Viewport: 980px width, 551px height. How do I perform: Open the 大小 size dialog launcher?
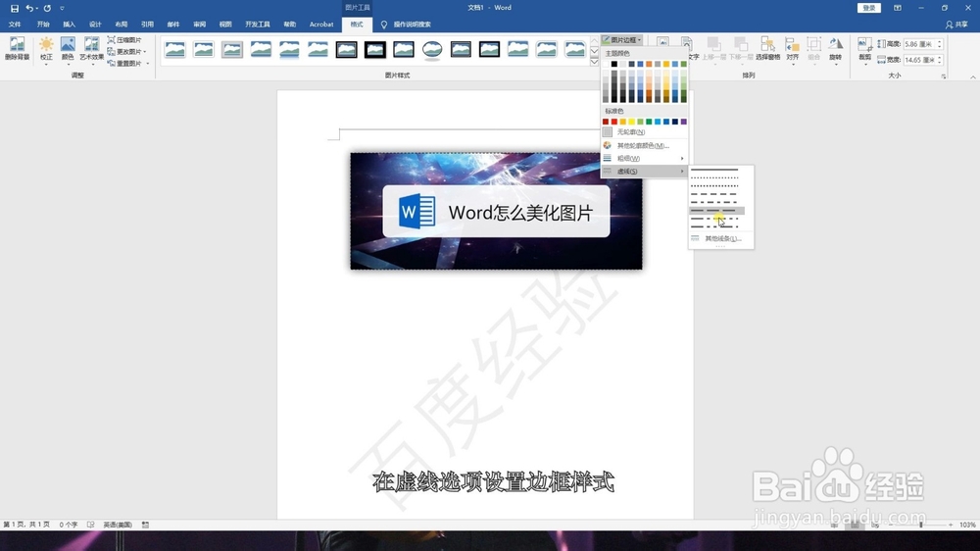943,76
